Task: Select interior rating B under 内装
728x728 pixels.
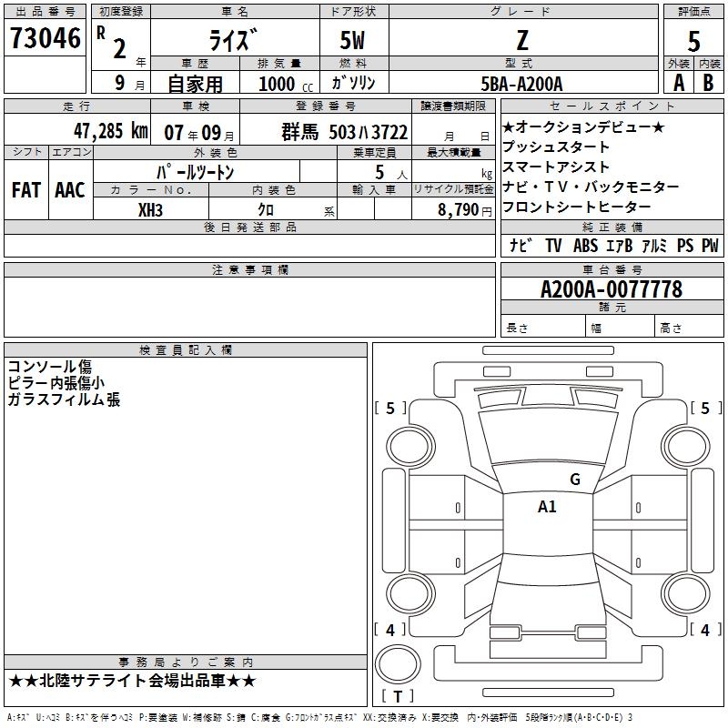Action: tap(708, 83)
